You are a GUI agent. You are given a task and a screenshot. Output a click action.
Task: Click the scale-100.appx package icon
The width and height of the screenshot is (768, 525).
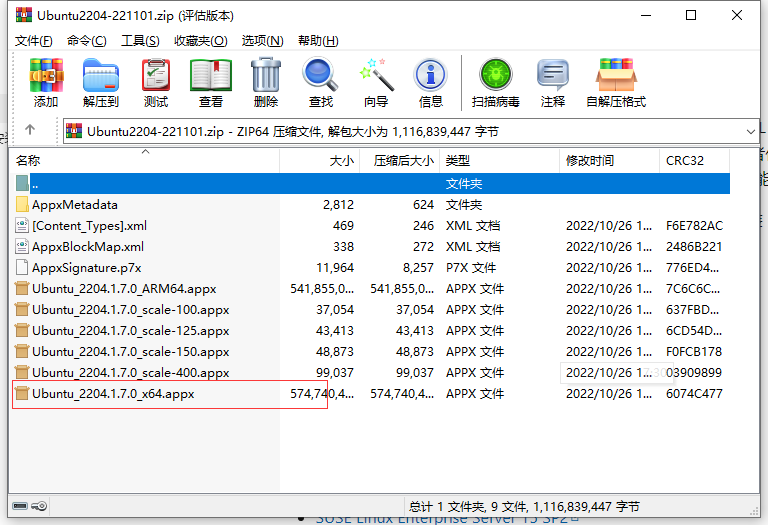tap(22, 310)
